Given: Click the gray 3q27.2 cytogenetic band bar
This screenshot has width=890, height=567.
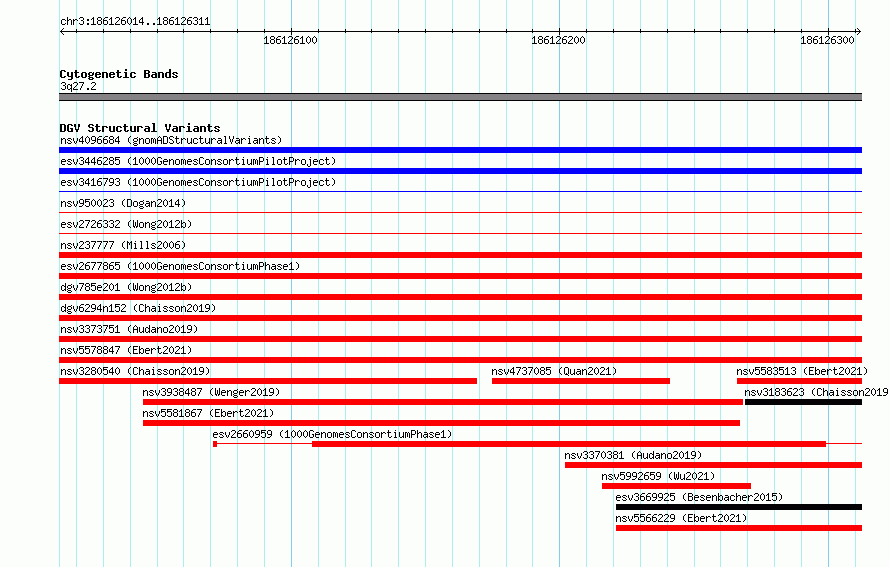Looking at the screenshot, I should click(x=460, y=97).
